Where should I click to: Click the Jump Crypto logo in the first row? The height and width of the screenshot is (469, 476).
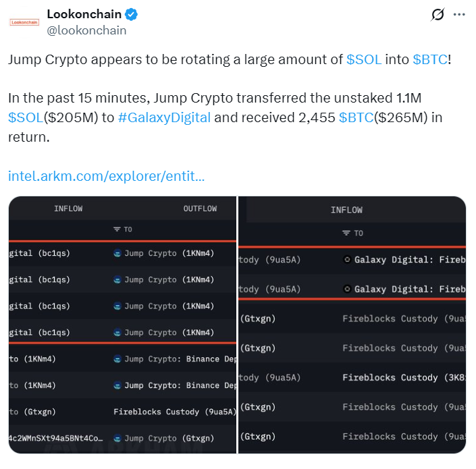(x=117, y=253)
